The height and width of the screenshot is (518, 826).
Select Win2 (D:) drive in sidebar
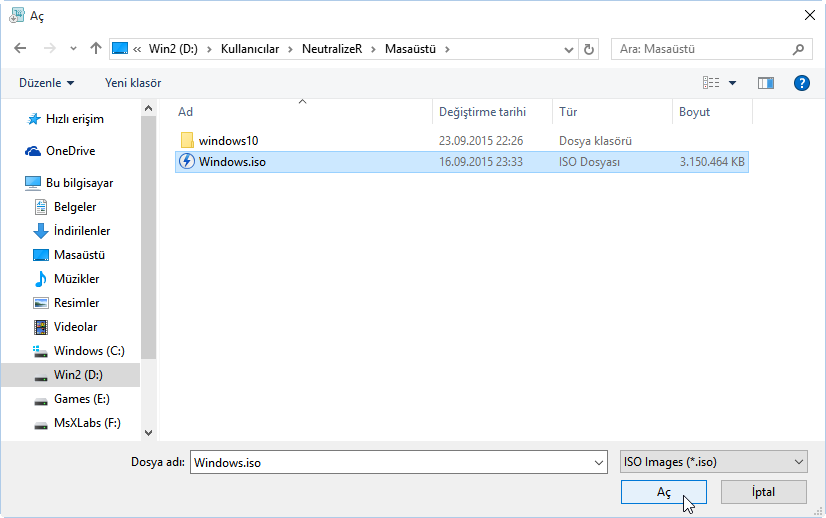[x=70, y=375]
